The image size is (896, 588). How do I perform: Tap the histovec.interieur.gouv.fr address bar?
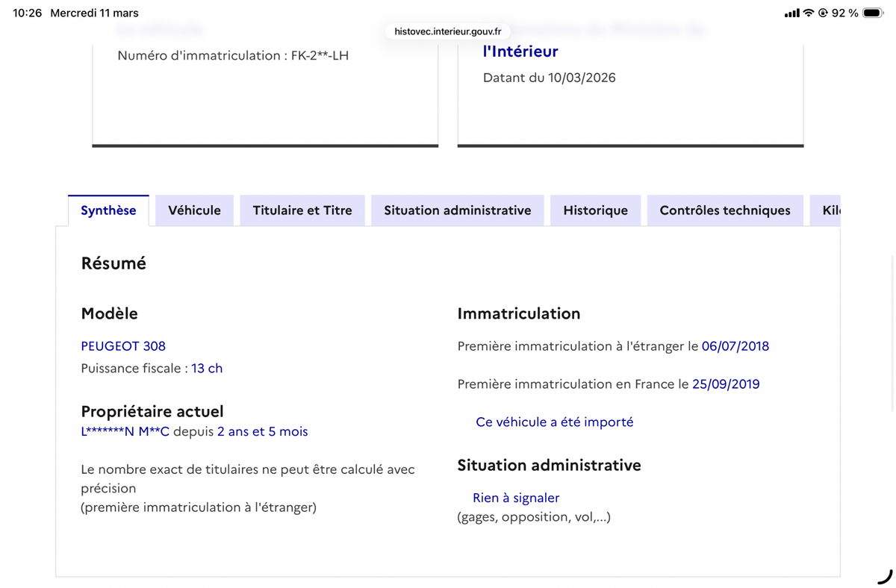pos(448,31)
